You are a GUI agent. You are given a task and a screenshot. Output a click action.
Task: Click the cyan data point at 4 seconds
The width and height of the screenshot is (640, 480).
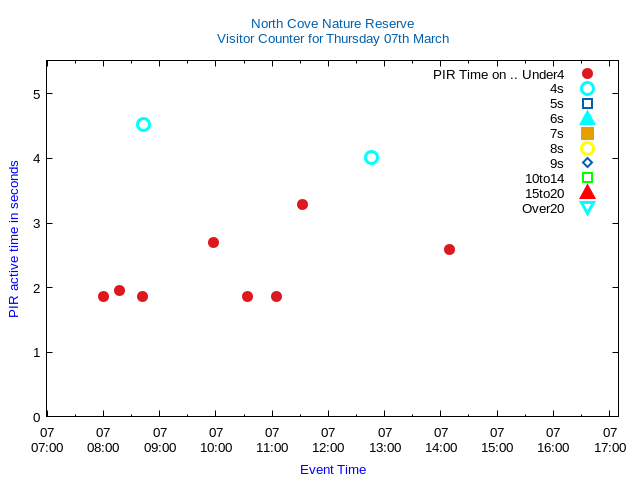pyautogui.click(x=371, y=157)
